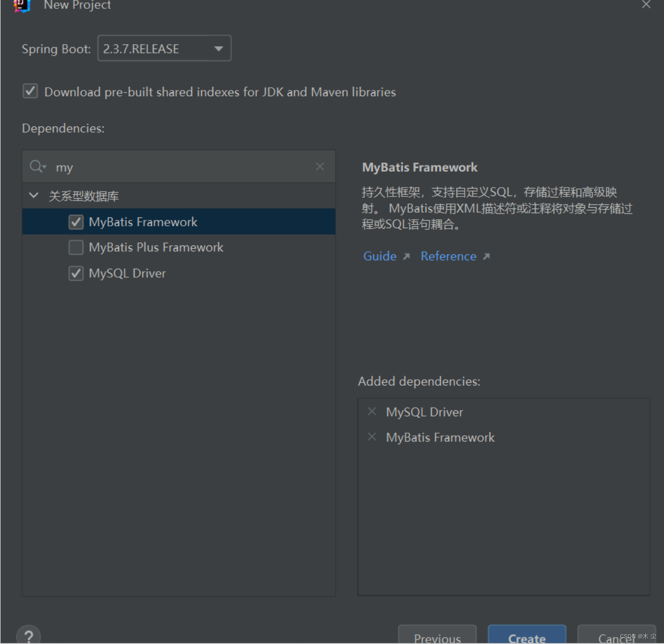Click the MyBatis Framework description heading
The width and height of the screenshot is (664, 644).
pyautogui.click(x=419, y=167)
